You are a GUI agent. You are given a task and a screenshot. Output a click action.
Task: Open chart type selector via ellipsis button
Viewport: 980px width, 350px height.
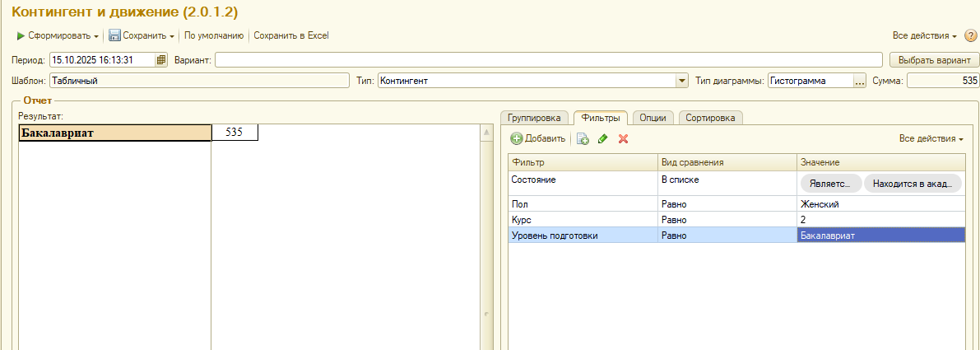[x=860, y=81]
